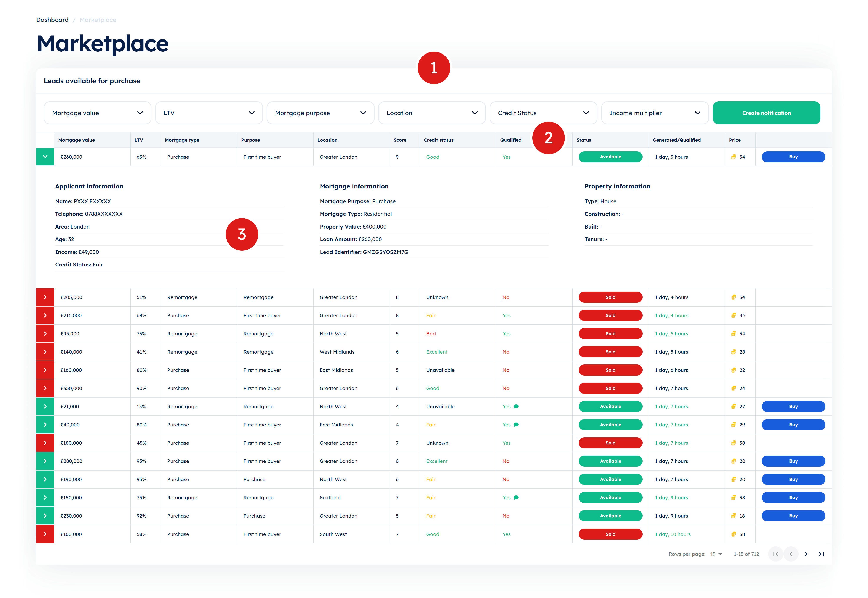The height and width of the screenshot is (598, 868).
Task: Open the rows per page selector
Action: coord(716,554)
